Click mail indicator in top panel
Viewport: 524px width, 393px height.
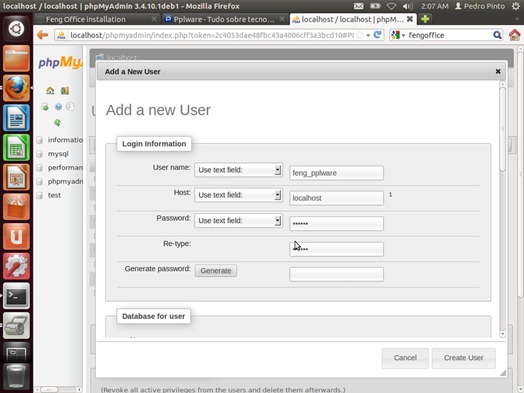(359, 6)
